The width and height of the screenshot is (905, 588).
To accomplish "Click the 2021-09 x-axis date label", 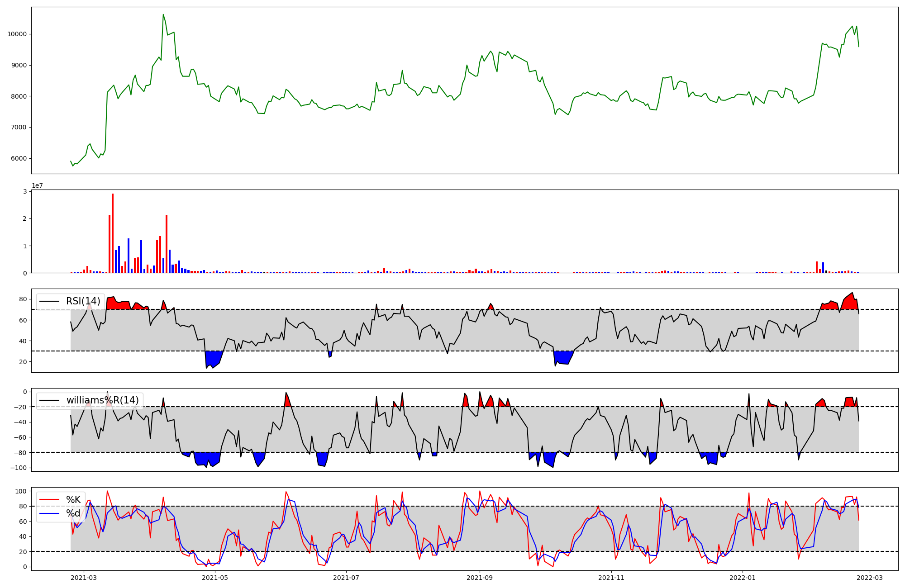I will pos(480,578).
